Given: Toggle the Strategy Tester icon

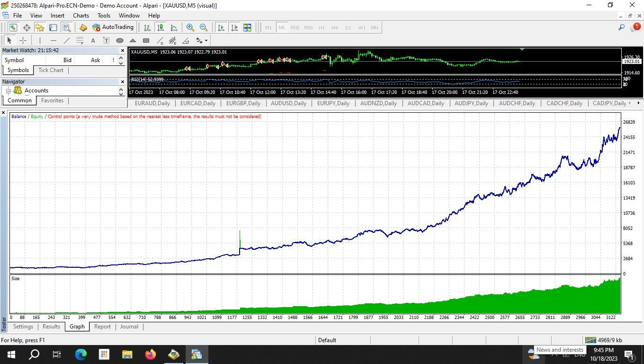Looking at the screenshot, I should click(x=66, y=27).
